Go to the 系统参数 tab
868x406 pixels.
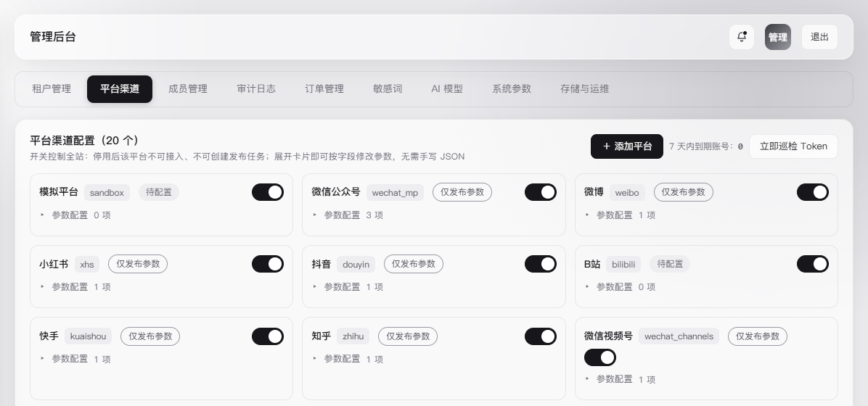click(x=512, y=89)
